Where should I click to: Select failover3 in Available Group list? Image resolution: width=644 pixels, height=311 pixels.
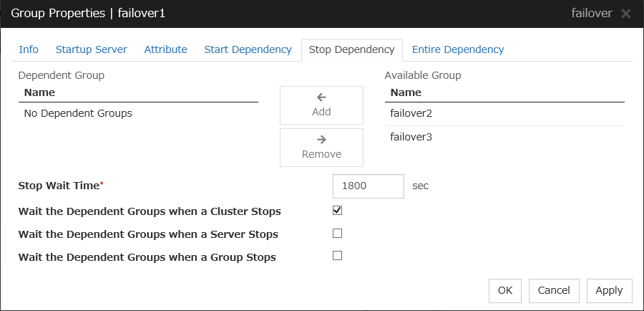[411, 136]
